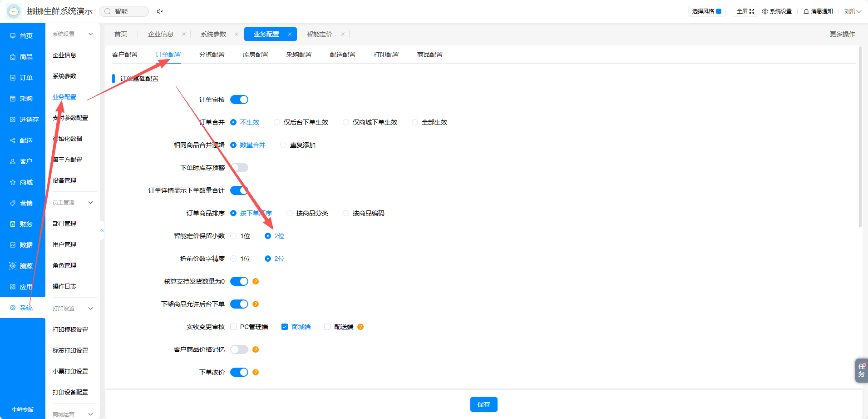The image size is (868, 419).
Task: Open the 商城 sidebar module
Action: tap(22, 182)
